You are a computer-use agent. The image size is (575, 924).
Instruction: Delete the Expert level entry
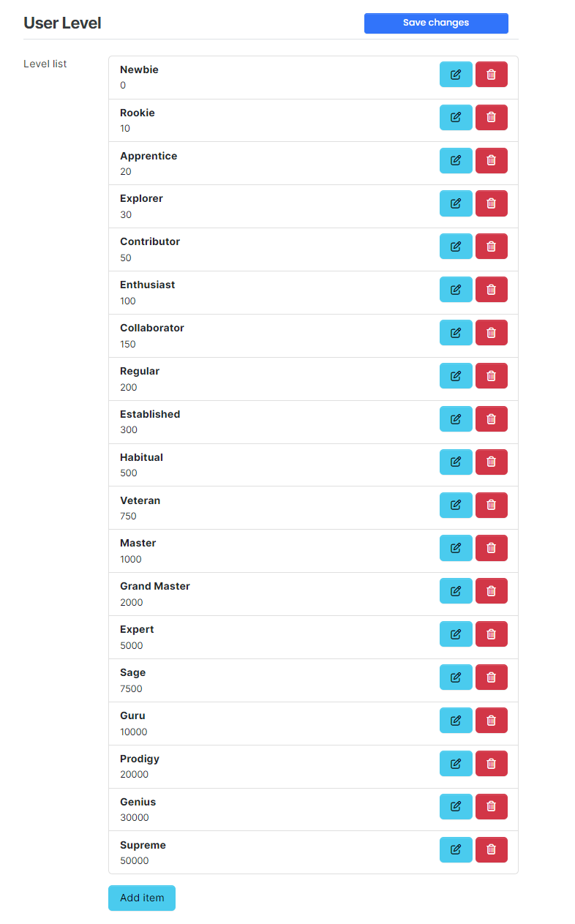pos(491,634)
